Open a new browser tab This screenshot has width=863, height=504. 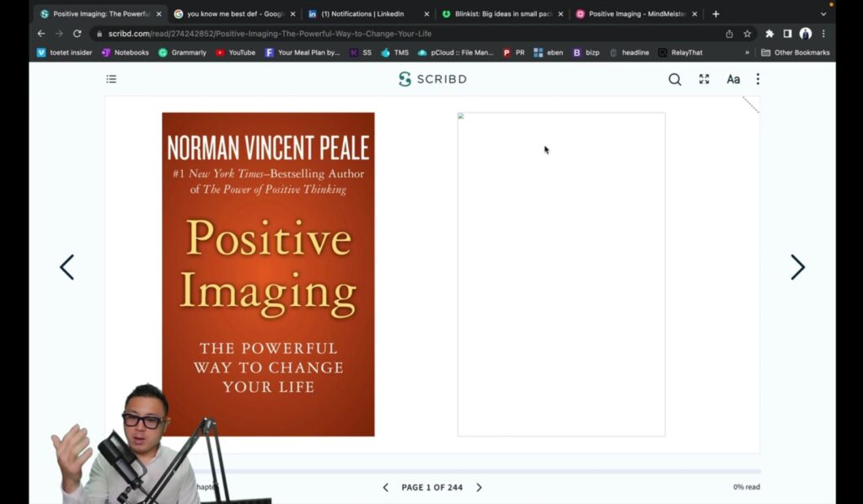(x=716, y=13)
